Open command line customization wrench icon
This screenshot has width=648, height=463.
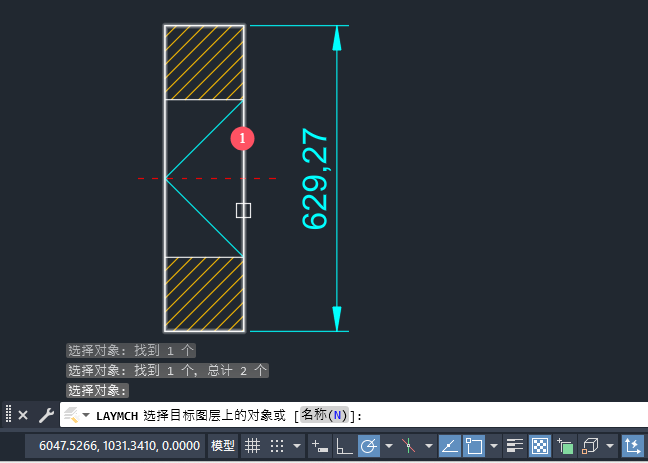tap(46, 415)
